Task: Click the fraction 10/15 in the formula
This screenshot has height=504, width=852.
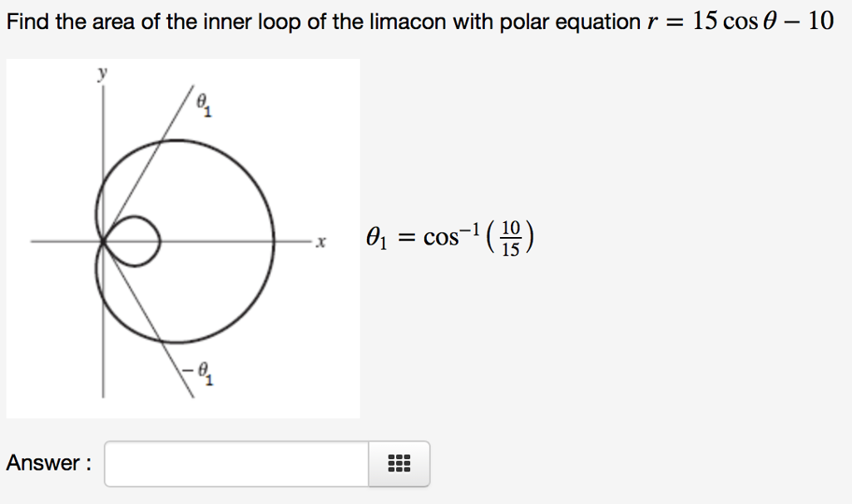Action: pos(511,238)
